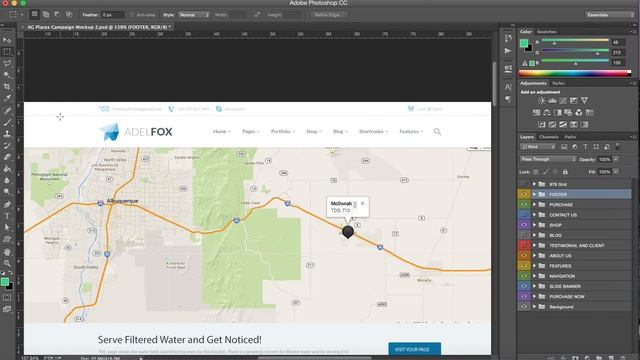
Task: Select the Zoom tool
Action: click(7, 263)
